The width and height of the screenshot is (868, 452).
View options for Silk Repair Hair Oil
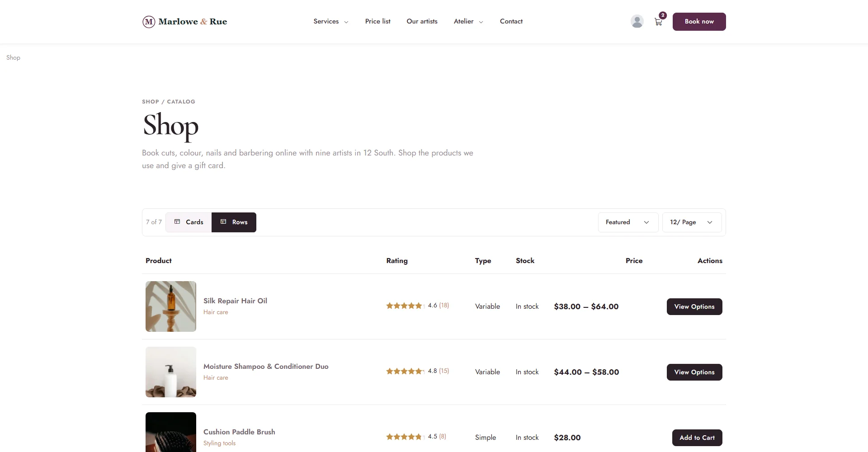coord(694,306)
